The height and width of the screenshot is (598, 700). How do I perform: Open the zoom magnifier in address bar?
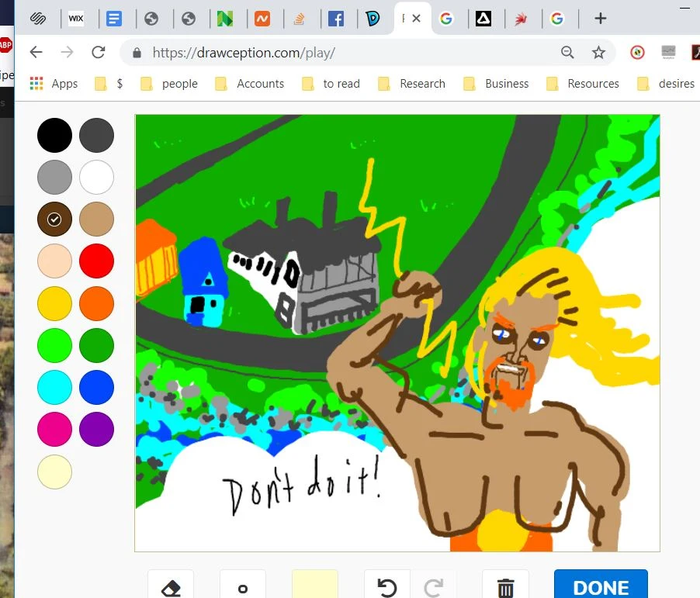pyautogui.click(x=567, y=53)
